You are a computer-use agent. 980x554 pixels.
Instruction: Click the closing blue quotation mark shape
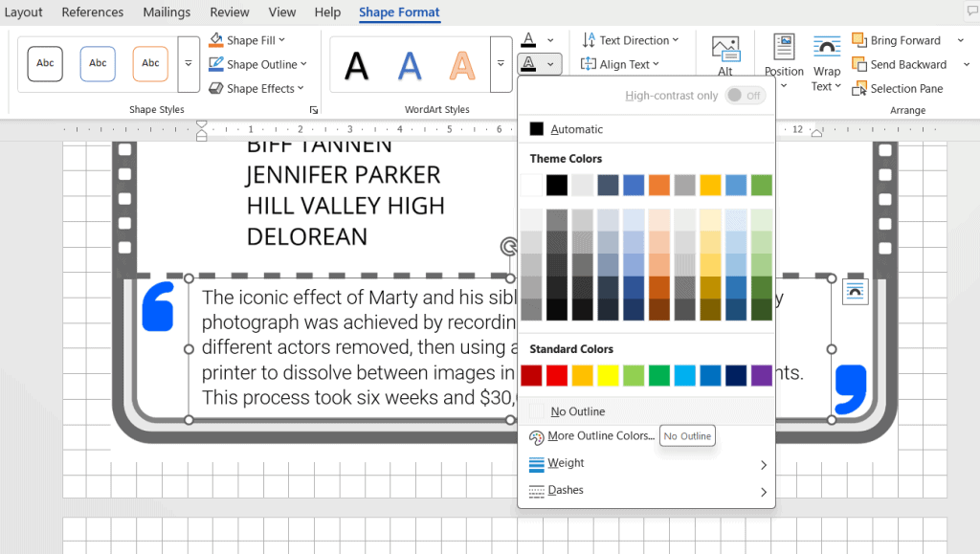[851, 389]
